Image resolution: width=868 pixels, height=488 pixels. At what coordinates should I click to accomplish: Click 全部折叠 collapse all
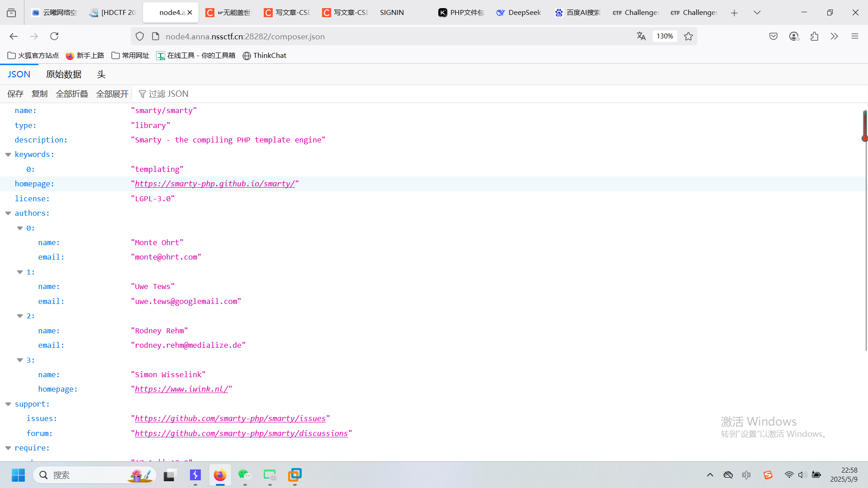[x=72, y=94]
